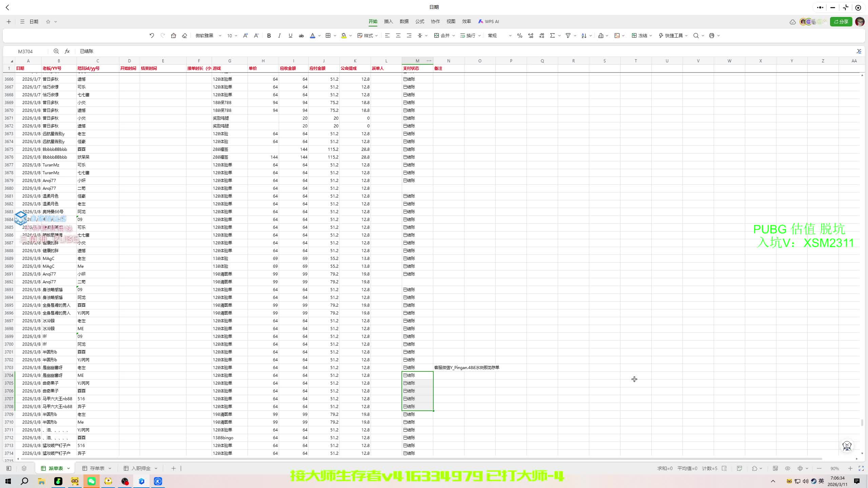
Task: Click the undo arrow icon
Action: click(152, 36)
